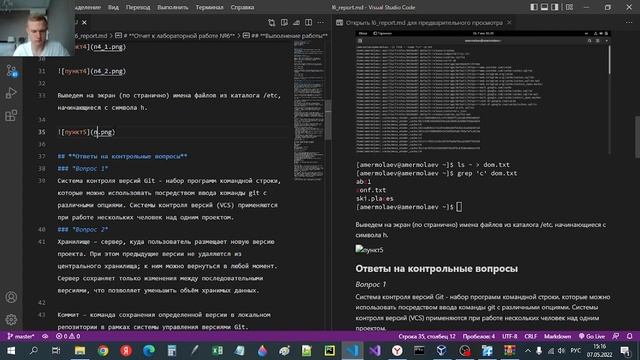
Task: Click the broken пункт5 image in preview
Action: pos(369,249)
